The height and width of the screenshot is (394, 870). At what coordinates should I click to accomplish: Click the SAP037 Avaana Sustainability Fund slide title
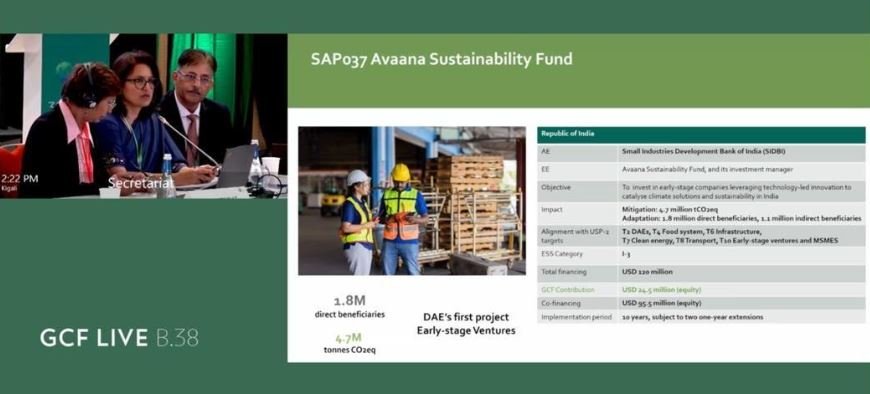(x=441, y=59)
